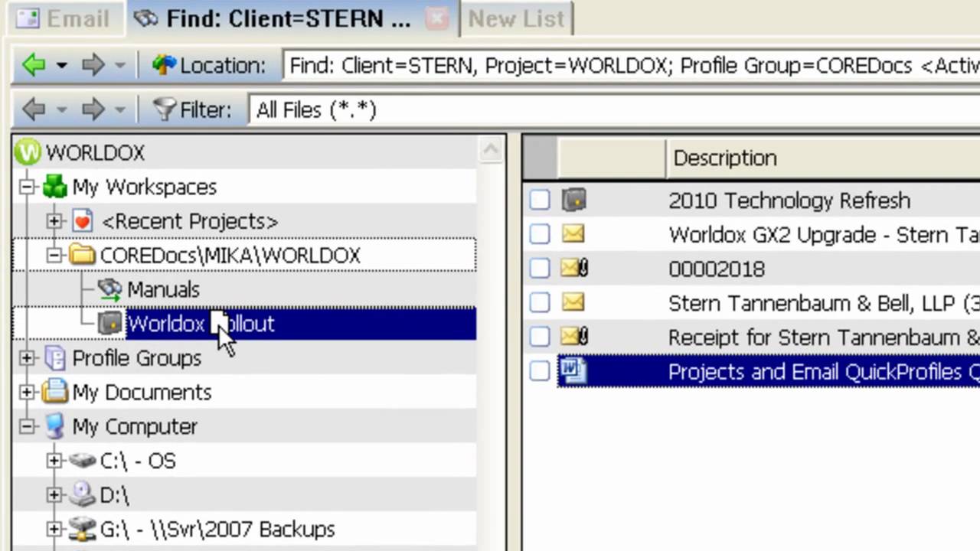
Task: Expand the Profile Groups node
Action: 28,358
